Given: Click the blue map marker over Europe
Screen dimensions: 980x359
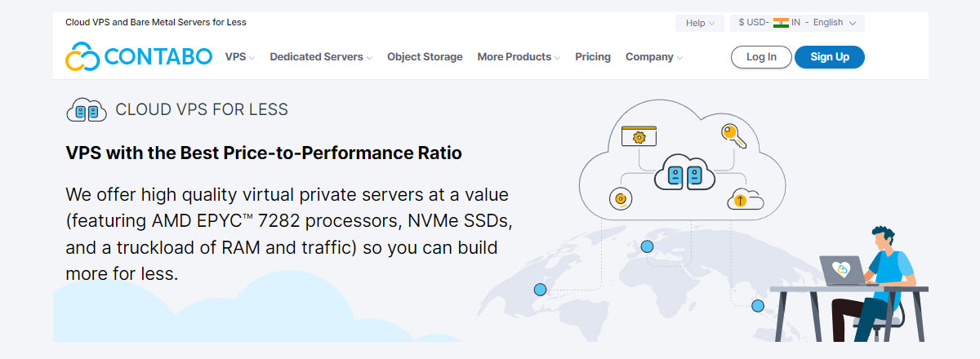Looking at the screenshot, I should pos(647,246).
